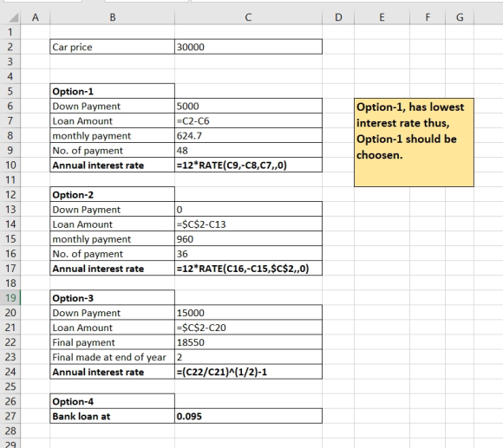
Task: Click cell with formula =C2-C6
Action: pos(248,120)
